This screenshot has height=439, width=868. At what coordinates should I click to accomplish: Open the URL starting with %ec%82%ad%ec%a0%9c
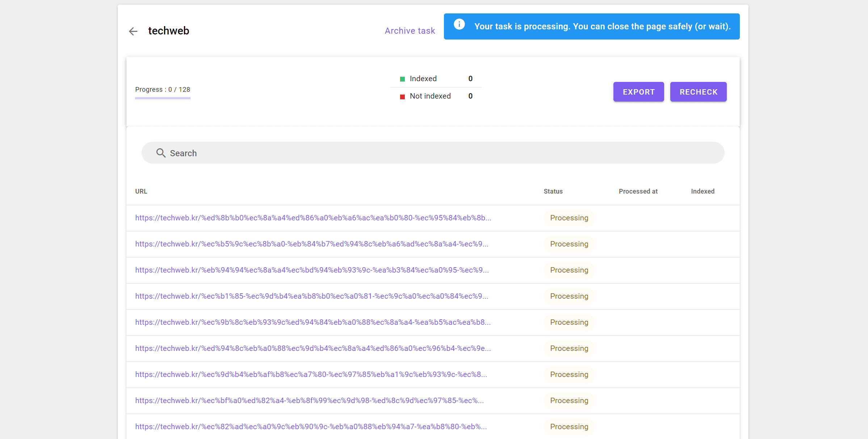tap(311, 427)
